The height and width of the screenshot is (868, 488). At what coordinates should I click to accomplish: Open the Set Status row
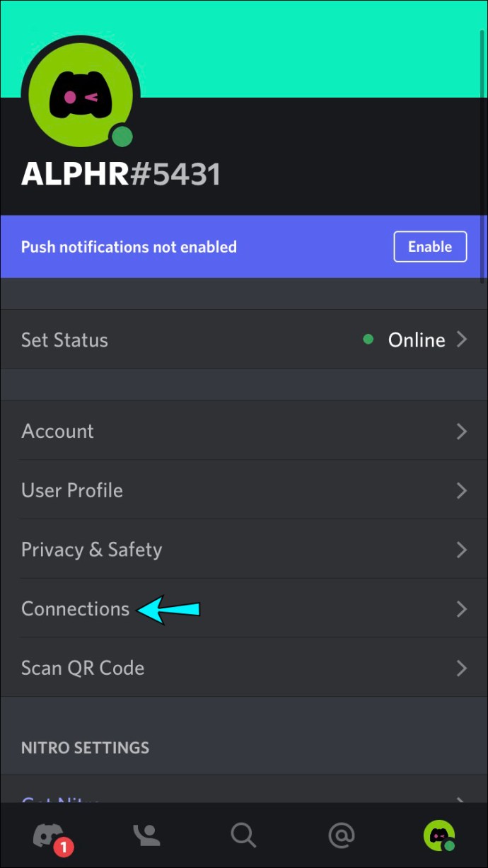pos(244,340)
